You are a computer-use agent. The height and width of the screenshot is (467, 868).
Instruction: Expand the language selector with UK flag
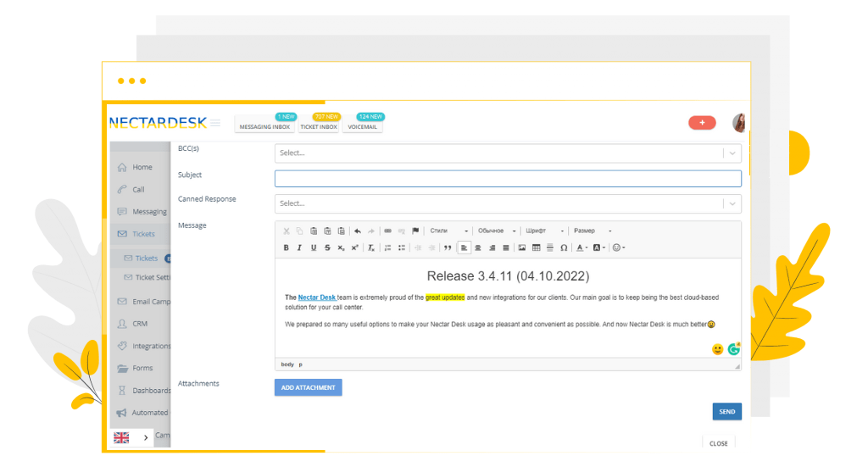click(131, 437)
